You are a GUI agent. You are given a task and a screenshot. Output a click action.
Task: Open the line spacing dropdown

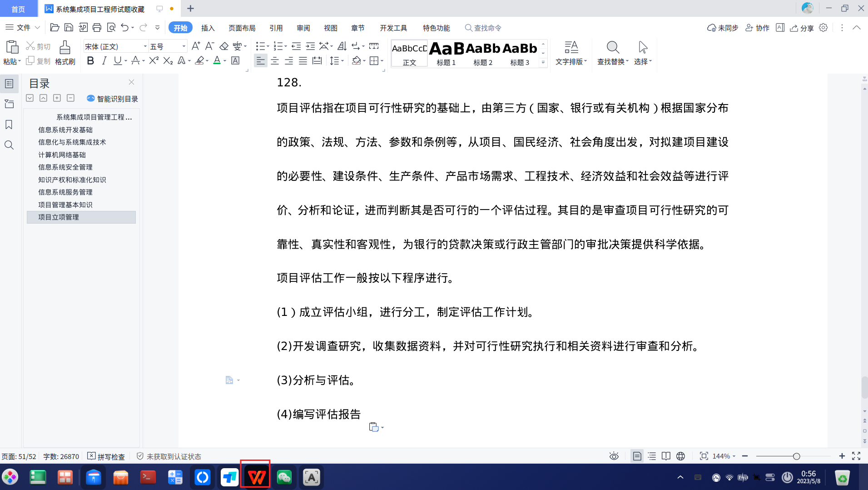coord(337,60)
